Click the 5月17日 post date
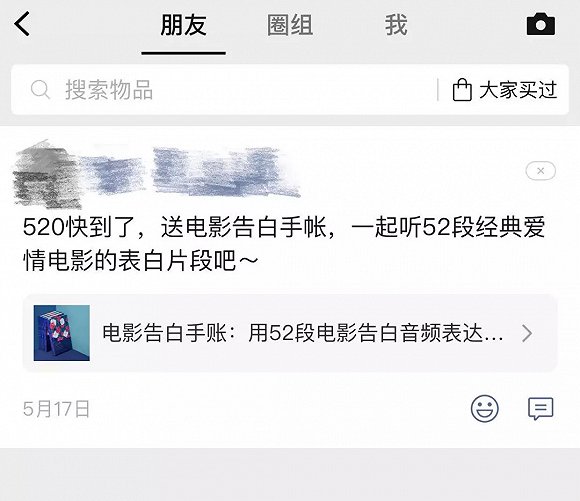 coord(56,409)
